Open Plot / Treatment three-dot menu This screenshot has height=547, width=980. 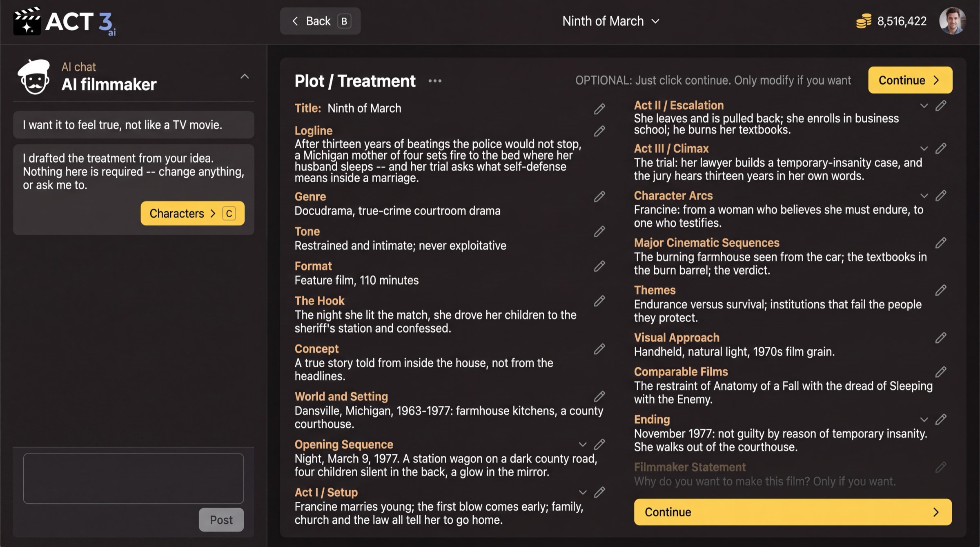[435, 81]
